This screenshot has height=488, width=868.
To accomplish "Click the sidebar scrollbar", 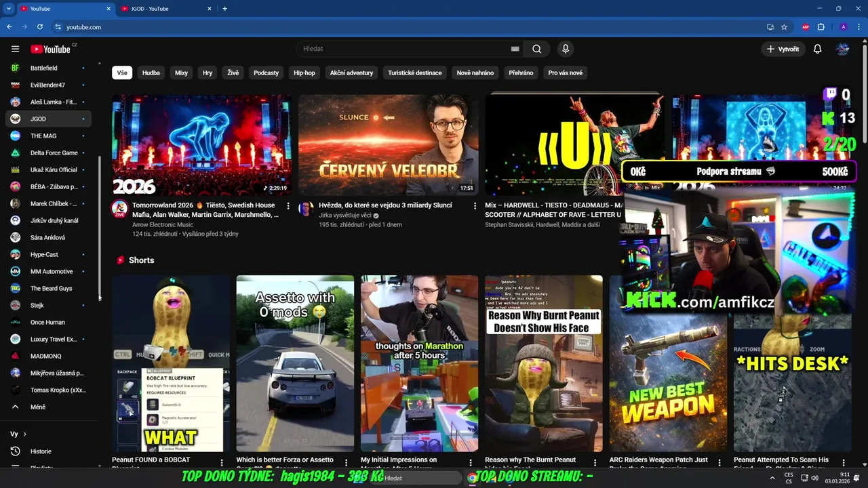I will click(x=100, y=227).
